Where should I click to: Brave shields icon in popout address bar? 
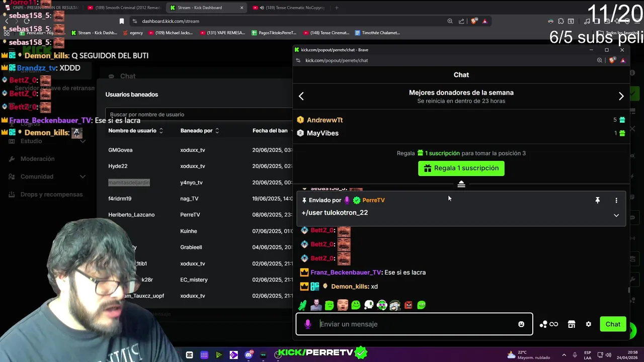click(612, 60)
